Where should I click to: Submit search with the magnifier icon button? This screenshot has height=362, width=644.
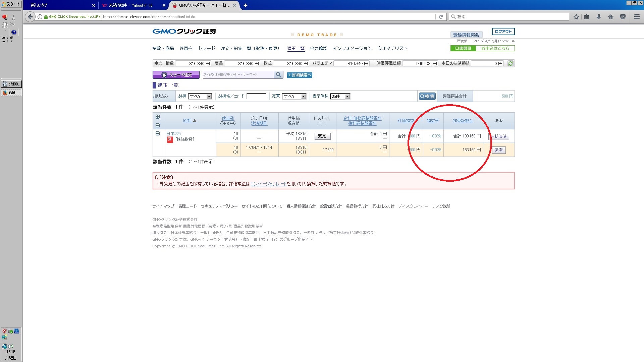coord(278,75)
